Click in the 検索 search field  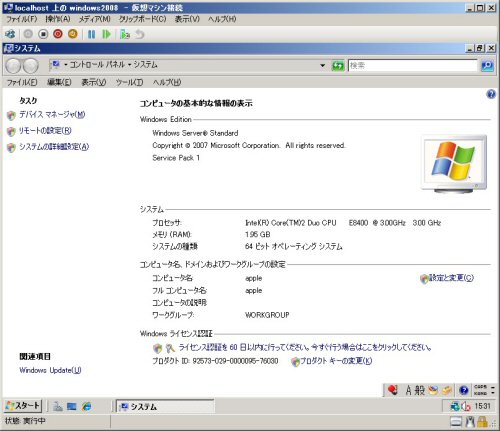pos(413,65)
